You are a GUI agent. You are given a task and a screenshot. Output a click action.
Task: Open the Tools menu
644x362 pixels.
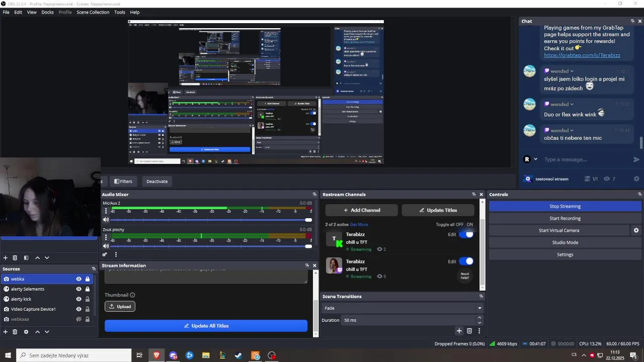pos(120,12)
